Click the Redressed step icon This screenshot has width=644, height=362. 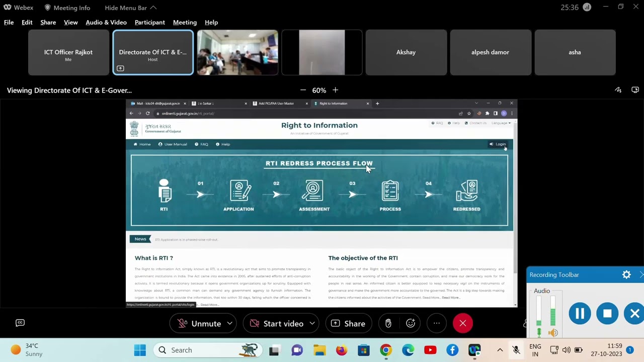click(466, 191)
